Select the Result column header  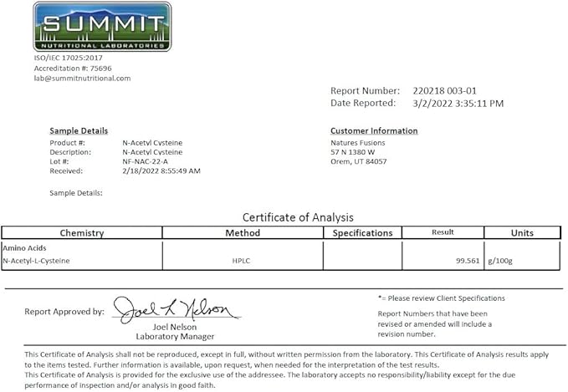[443, 232]
